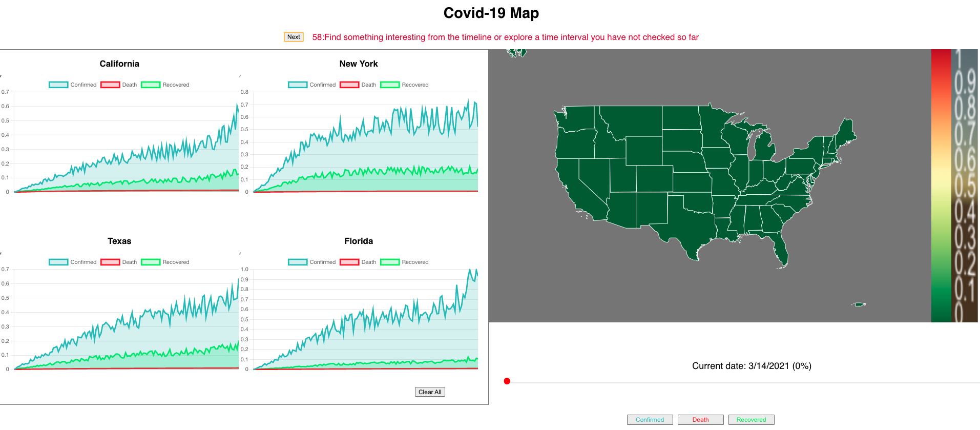Image resolution: width=980 pixels, height=430 pixels.
Task: Click the "Current date: 3/14/2021 (0%)" label
Action: 752,366
